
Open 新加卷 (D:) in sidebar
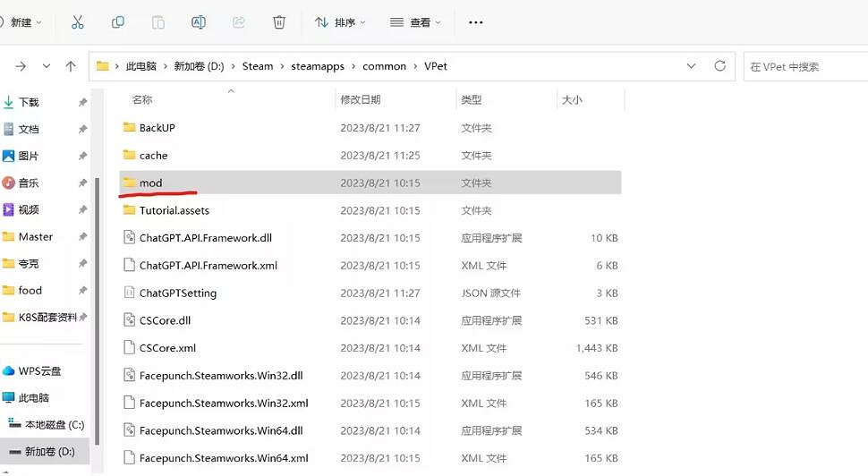click(49, 452)
